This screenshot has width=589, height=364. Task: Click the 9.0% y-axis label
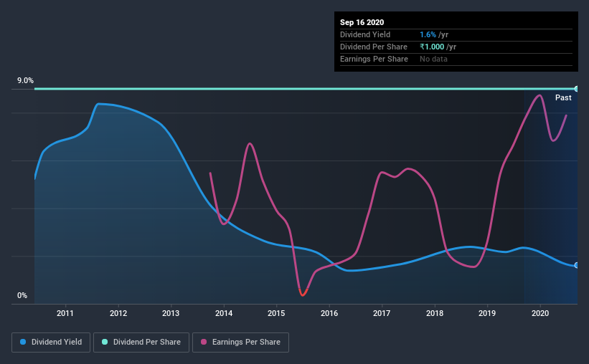pos(25,81)
